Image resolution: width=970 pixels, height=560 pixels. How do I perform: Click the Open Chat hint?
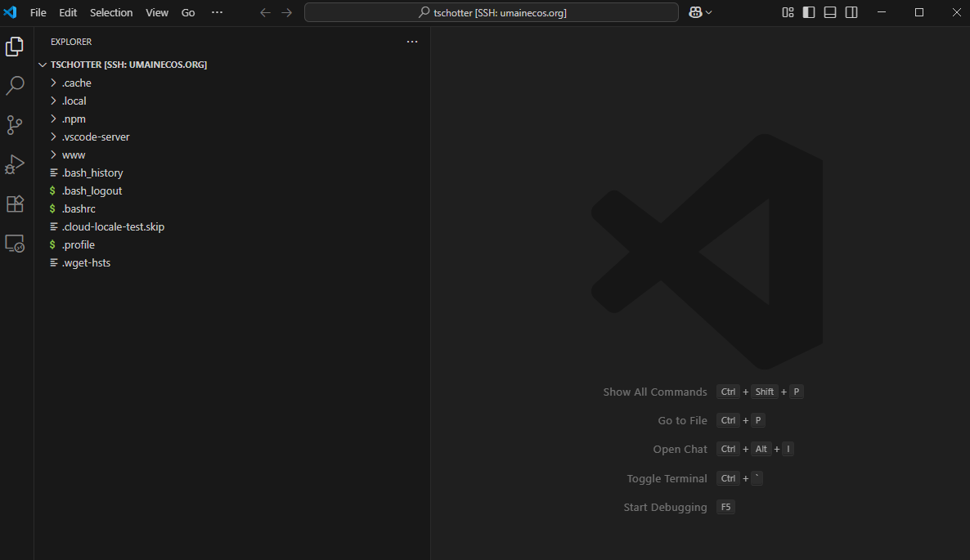pyautogui.click(x=680, y=450)
